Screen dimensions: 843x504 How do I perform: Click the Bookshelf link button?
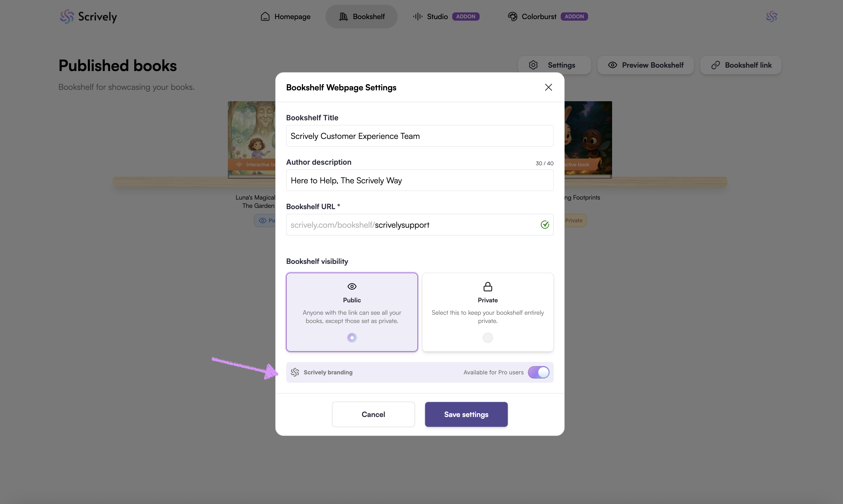click(x=741, y=65)
